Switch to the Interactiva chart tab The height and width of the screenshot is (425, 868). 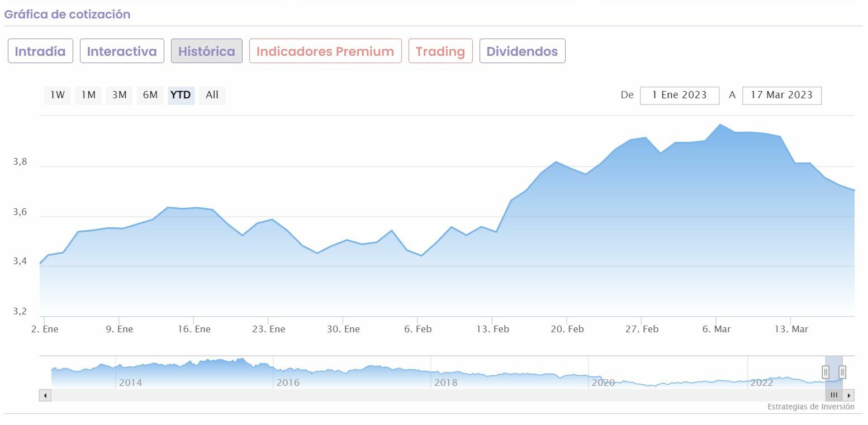click(x=122, y=51)
